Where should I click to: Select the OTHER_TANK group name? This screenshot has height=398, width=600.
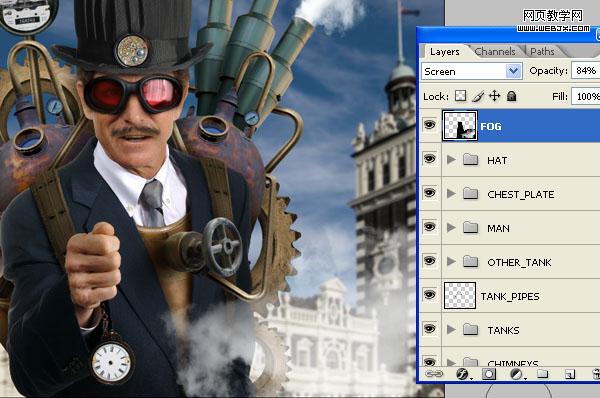[x=519, y=263]
